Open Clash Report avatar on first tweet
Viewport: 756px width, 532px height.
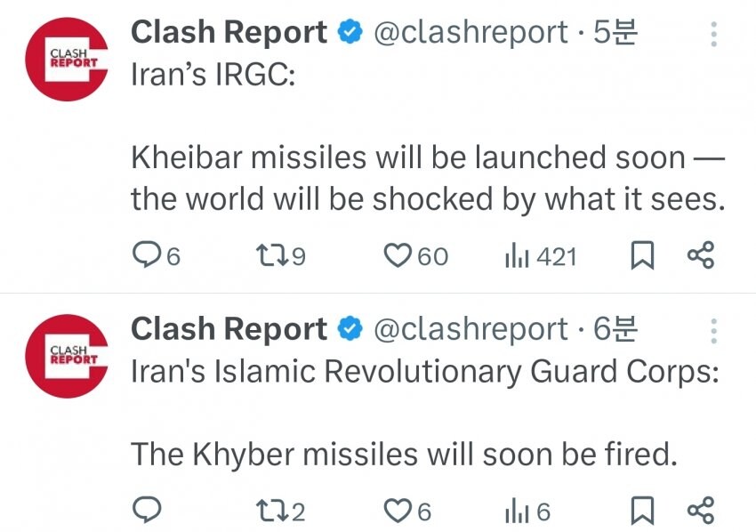[67, 59]
